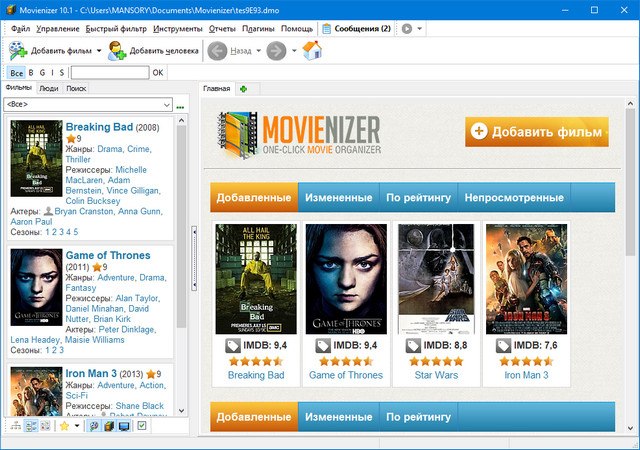Toggle the B quick filter letter
Image resolution: width=640 pixels, height=450 pixels.
(30, 73)
